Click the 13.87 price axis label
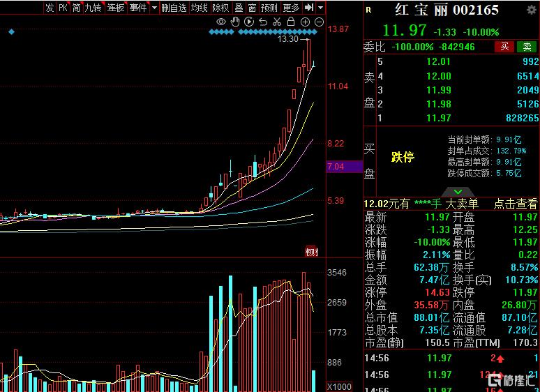 pyautogui.click(x=338, y=29)
